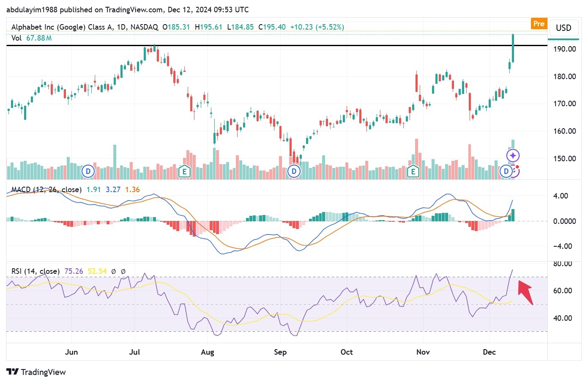Viewport: 588px width, 383px height.
Task: Click the 180.00 price axis label
Action: tap(565, 77)
